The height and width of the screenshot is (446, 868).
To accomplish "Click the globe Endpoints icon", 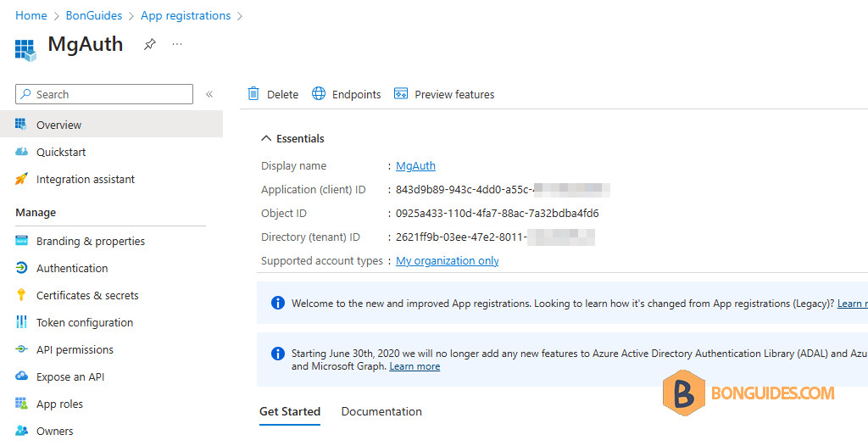I will (x=319, y=93).
